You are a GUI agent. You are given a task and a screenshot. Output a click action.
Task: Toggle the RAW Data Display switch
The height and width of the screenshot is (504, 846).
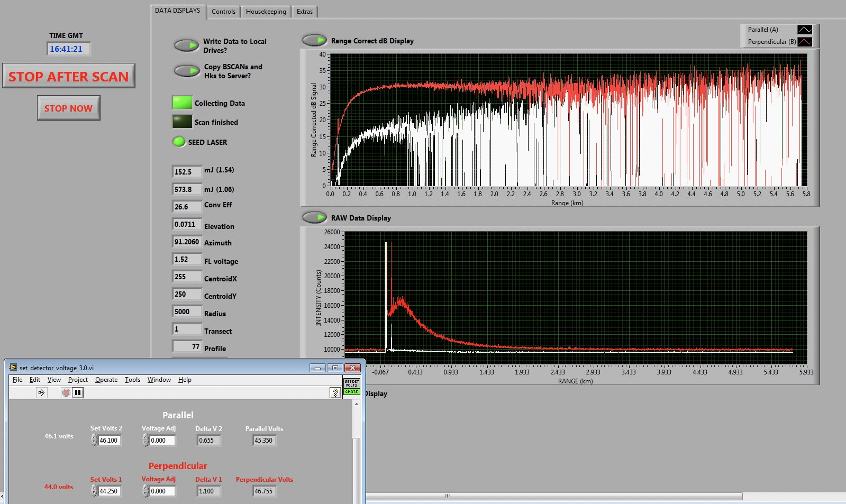click(314, 217)
